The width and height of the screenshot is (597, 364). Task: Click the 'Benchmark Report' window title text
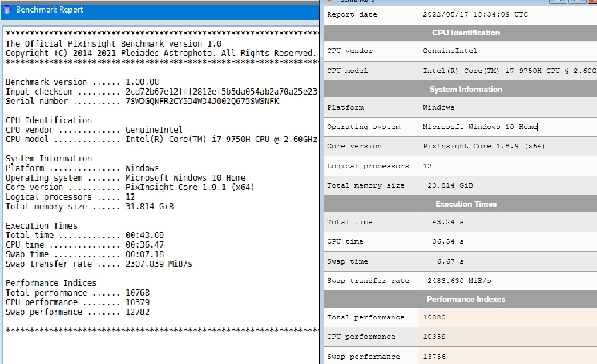coord(50,10)
